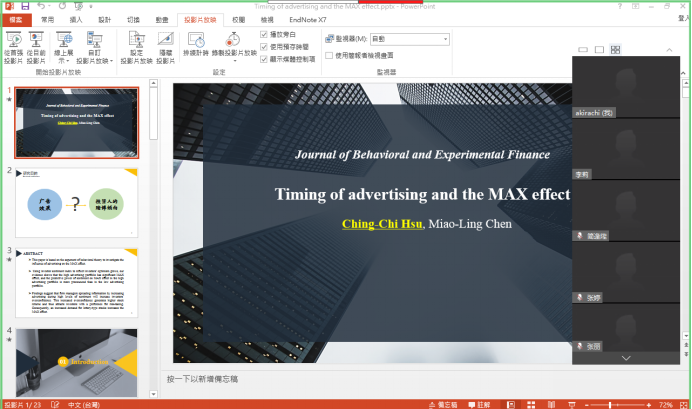Open the View (檢視) tab

point(267,20)
